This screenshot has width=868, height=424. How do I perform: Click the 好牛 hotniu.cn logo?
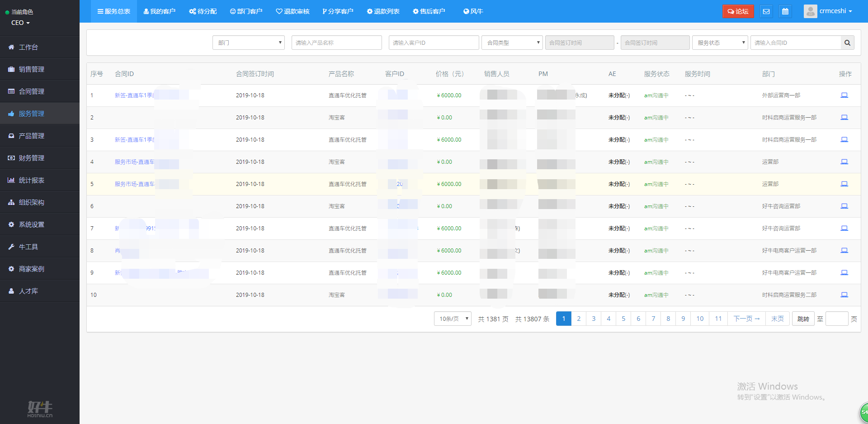pos(40,409)
